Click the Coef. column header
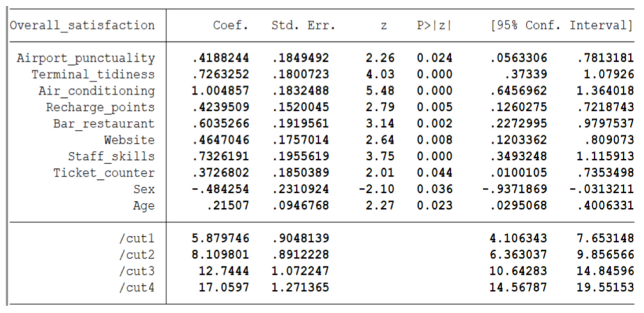This screenshot has height=313, width=644. tap(230, 25)
